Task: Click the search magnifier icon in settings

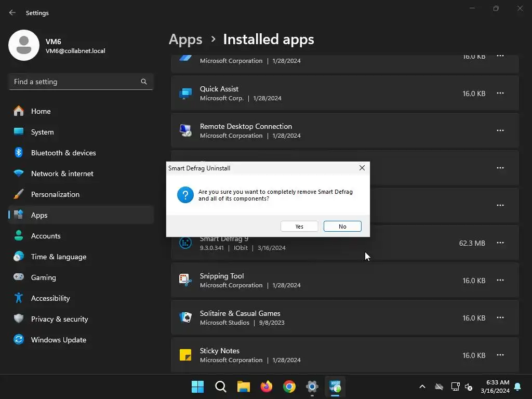Action: coord(144,82)
